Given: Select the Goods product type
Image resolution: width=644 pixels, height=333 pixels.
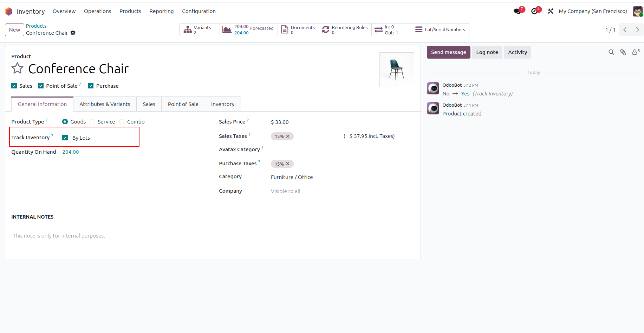Looking at the screenshot, I should pyautogui.click(x=65, y=122).
